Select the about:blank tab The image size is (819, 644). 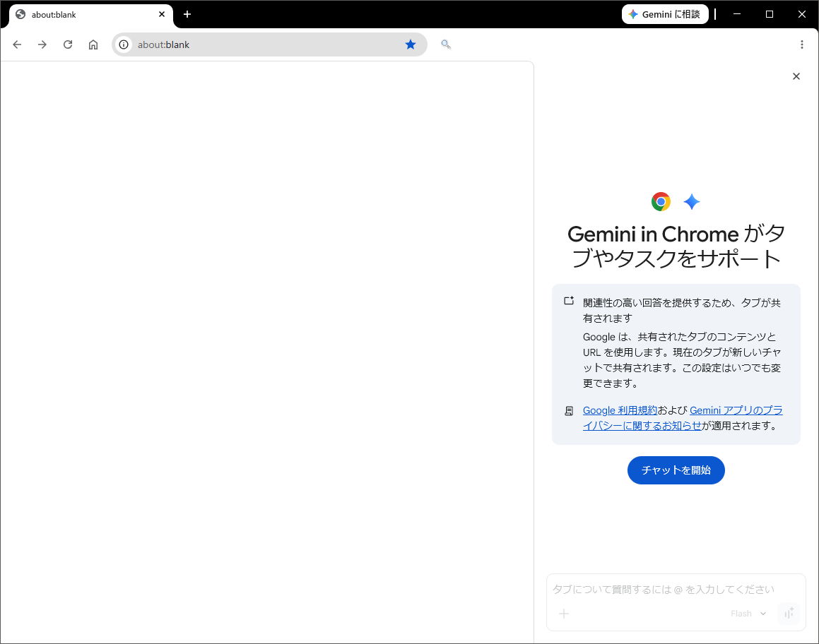coord(90,15)
